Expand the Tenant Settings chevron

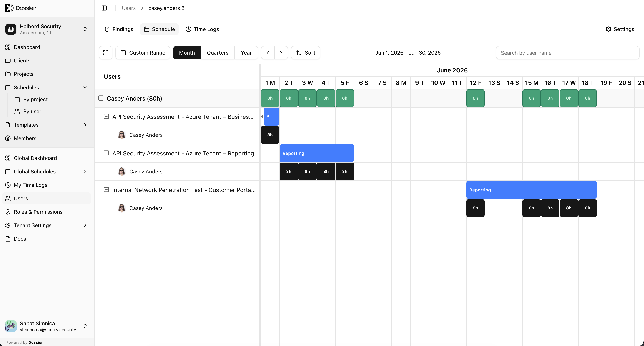pos(85,225)
